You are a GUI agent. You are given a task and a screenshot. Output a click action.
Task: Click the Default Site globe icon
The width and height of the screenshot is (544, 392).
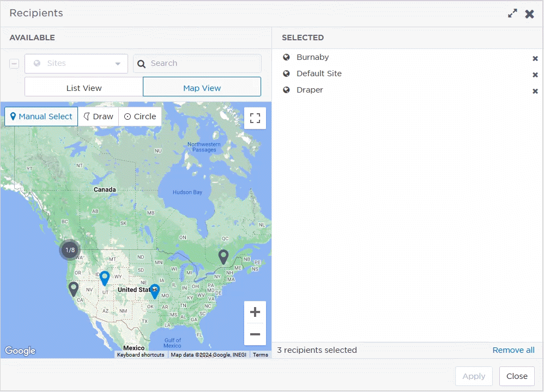[x=286, y=73]
